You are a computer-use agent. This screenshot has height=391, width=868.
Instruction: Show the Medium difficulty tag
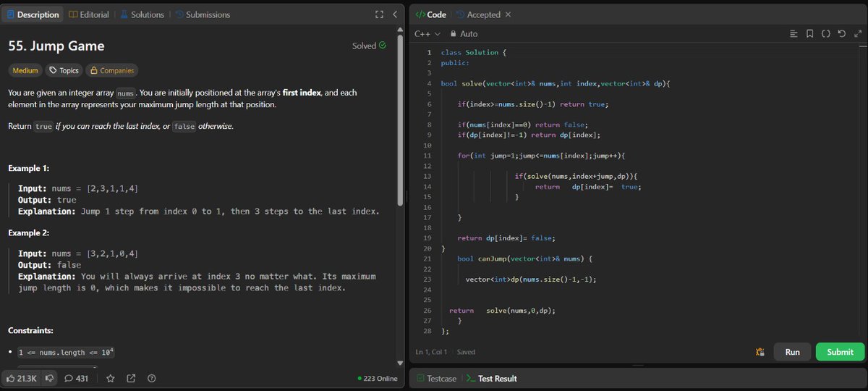pos(25,70)
